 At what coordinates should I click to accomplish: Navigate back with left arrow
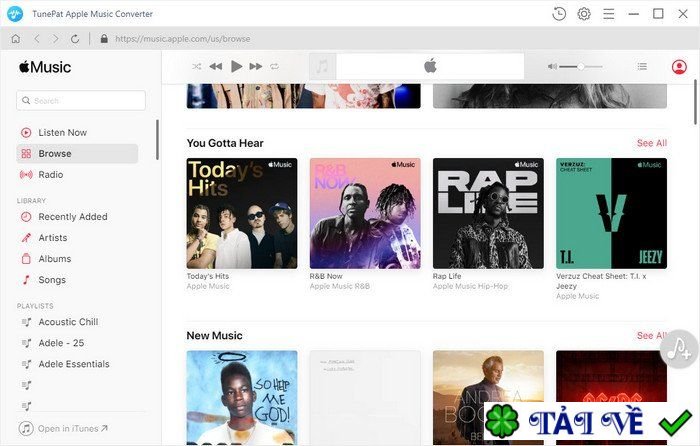pyautogui.click(x=37, y=39)
